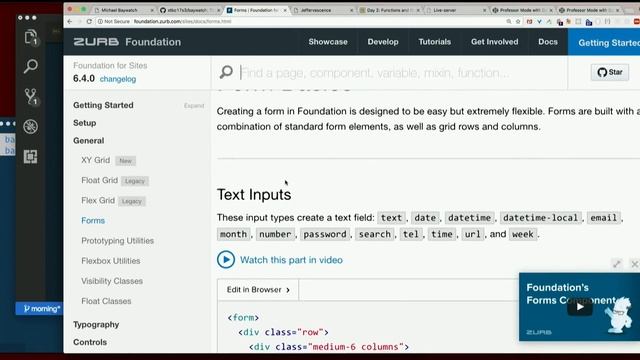Click the password code label

click(325, 234)
